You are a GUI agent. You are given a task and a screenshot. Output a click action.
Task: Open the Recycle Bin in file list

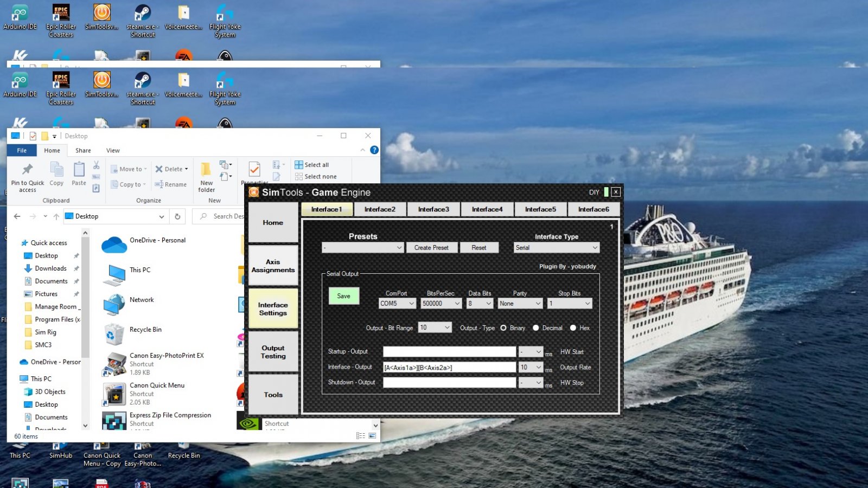[x=114, y=334]
